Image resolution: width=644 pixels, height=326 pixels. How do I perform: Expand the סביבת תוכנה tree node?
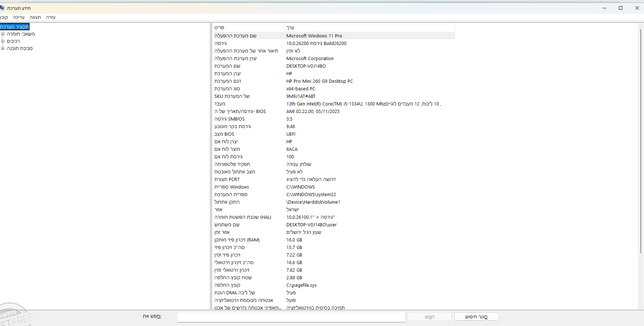tap(3, 48)
